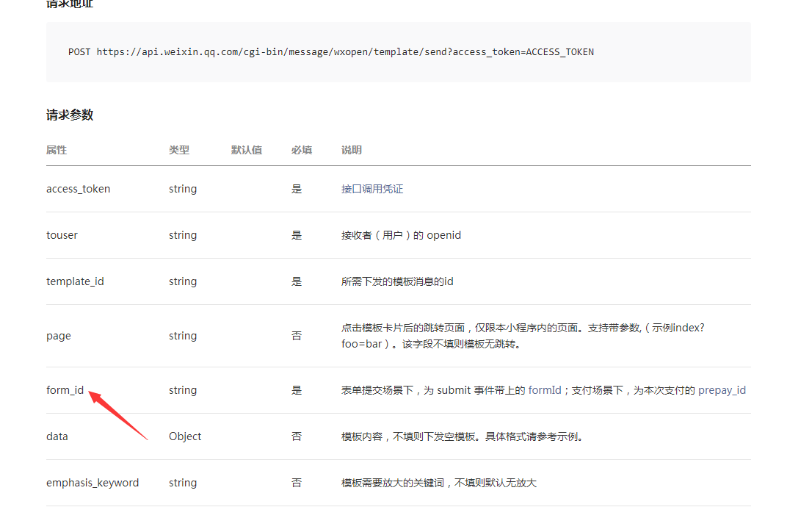Click the Object type cell in data row
Screen dimensions: 812x507
185,436
